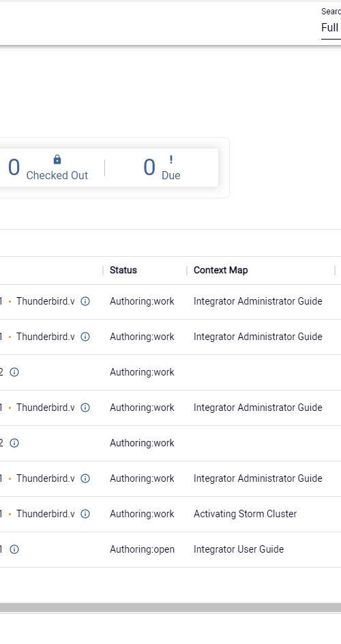Sort by the Status column header

[123, 271]
